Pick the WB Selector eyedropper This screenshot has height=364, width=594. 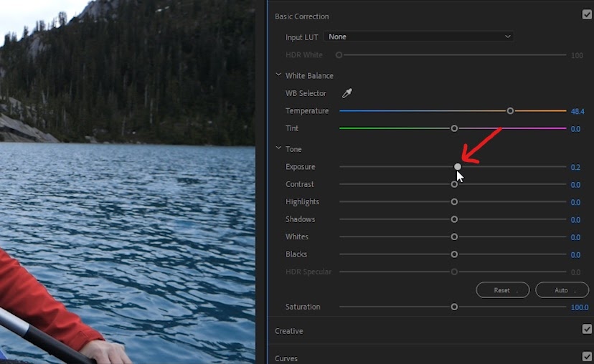pos(347,93)
